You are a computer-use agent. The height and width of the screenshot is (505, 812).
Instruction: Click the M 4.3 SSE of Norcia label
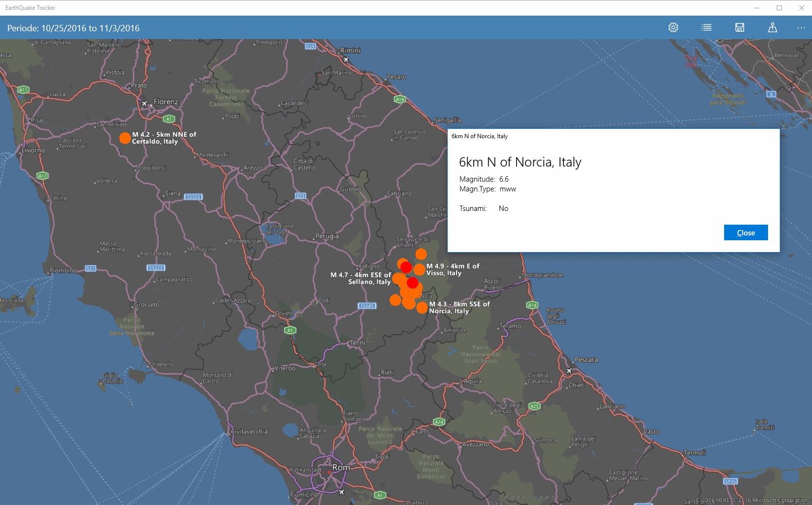click(459, 307)
